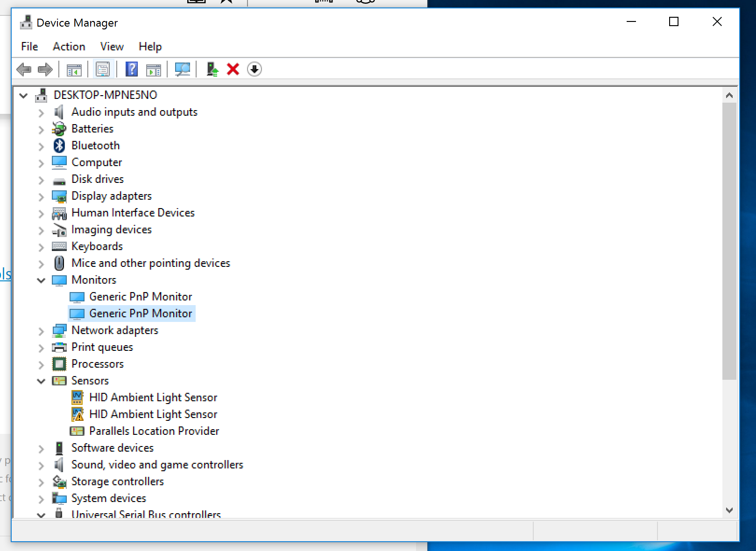Viewport: 756px width, 551px height.
Task: Click the Update device driver icon
Action: (212, 70)
